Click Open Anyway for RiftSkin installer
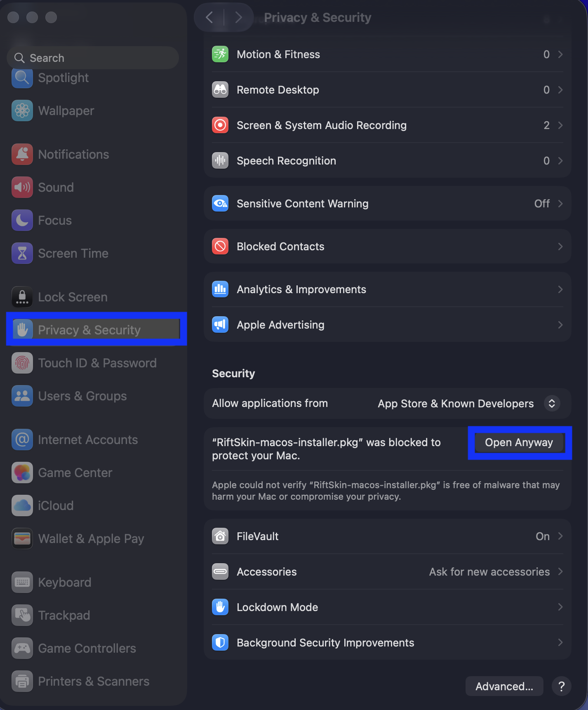 (x=519, y=442)
